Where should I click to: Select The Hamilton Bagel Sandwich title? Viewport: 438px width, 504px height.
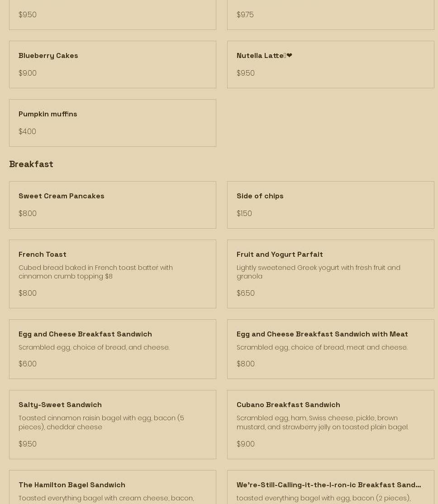[x=72, y=485]
